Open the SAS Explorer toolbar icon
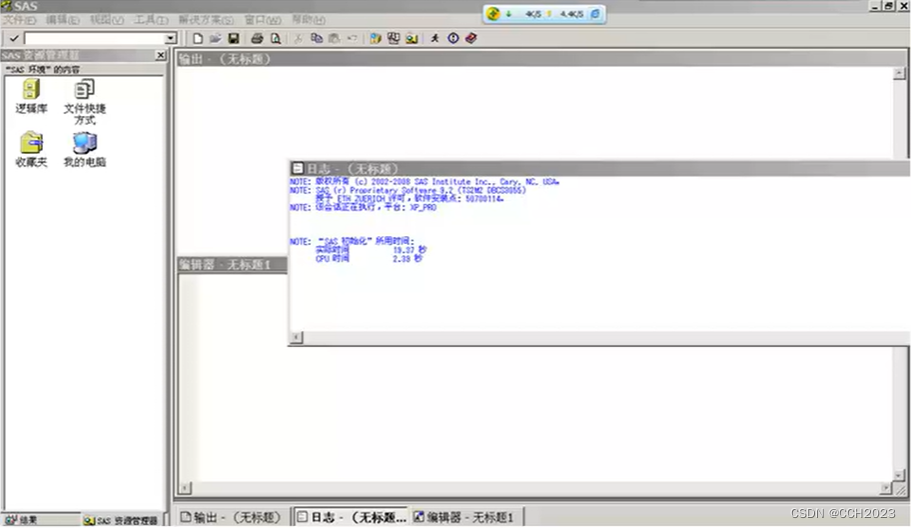The image size is (911, 528). pos(393,38)
